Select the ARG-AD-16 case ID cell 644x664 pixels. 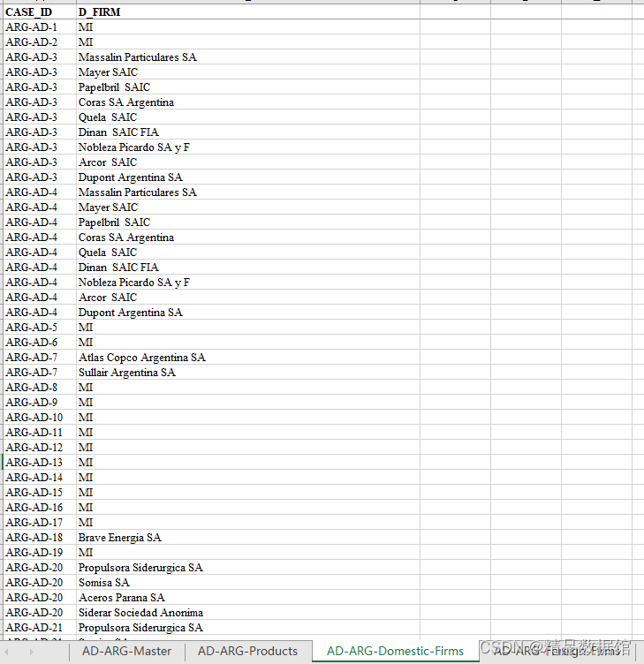click(x=40, y=508)
